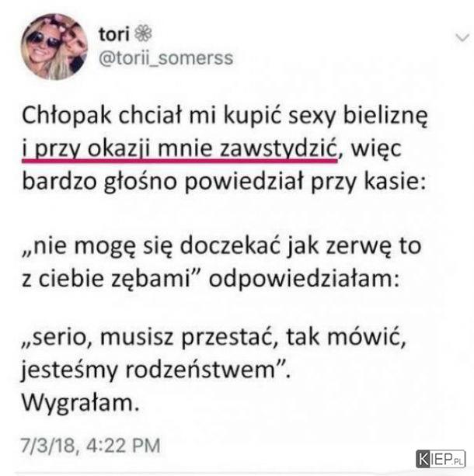474x476 pixels.
Task: Open tori's round profile picture
Action: (54, 47)
